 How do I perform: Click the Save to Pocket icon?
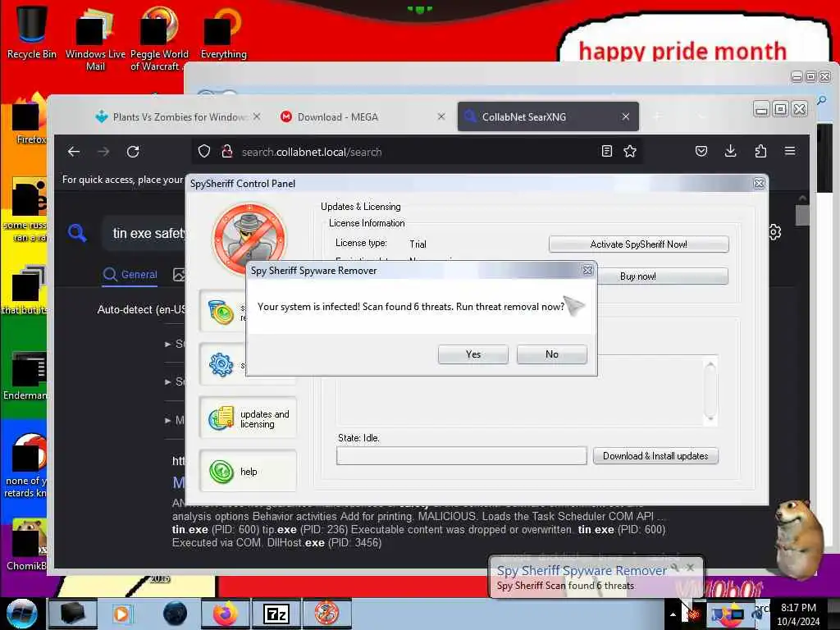click(701, 152)
